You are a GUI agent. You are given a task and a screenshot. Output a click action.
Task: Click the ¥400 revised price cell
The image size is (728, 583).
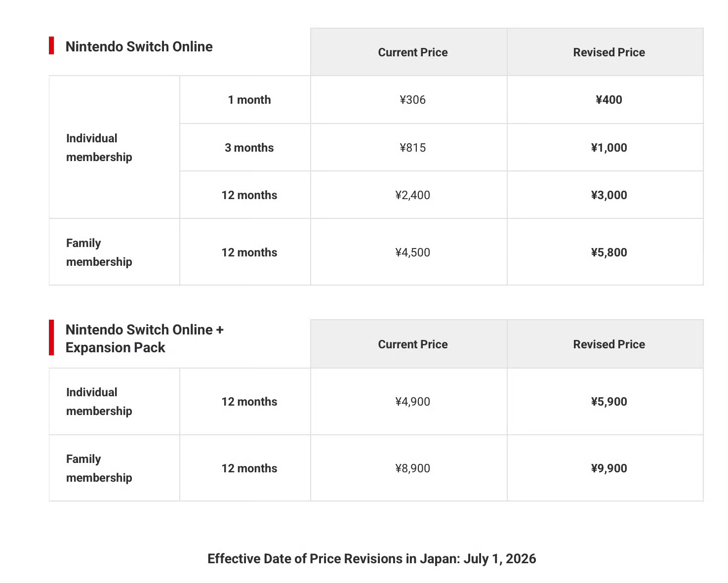tap(609, 100)
